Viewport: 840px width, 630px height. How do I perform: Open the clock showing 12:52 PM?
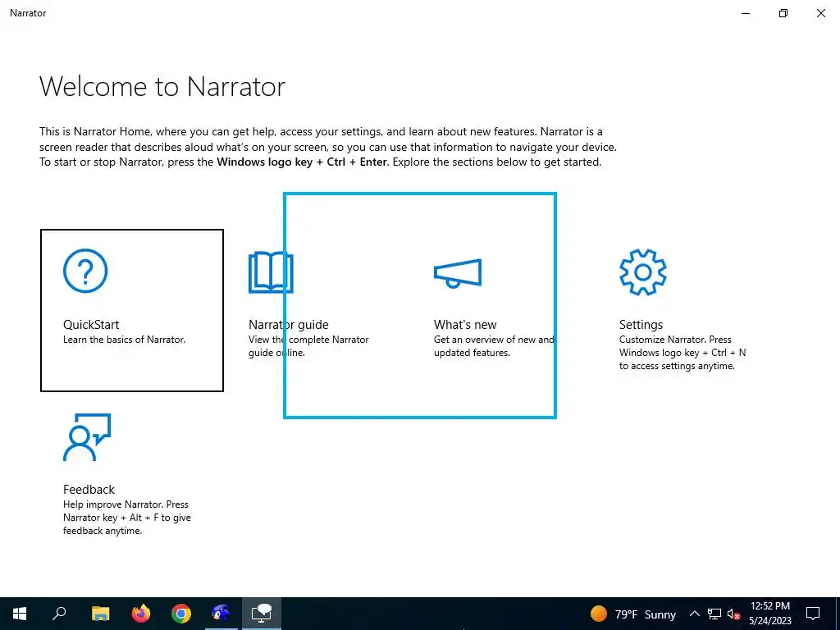pos(769,614)
